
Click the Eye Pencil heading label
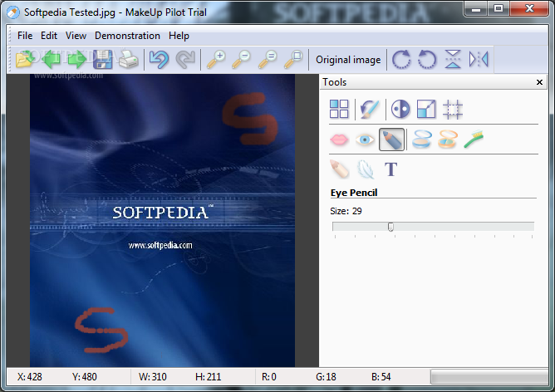pyautogui.click(x=354, y=193)
